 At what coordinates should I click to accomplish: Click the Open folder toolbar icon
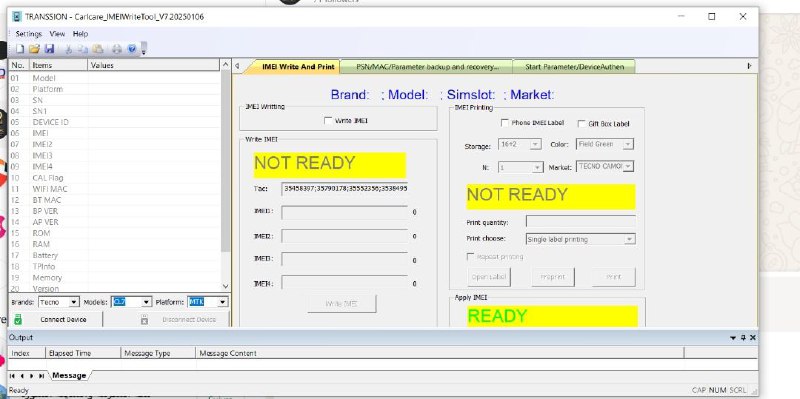34,49
